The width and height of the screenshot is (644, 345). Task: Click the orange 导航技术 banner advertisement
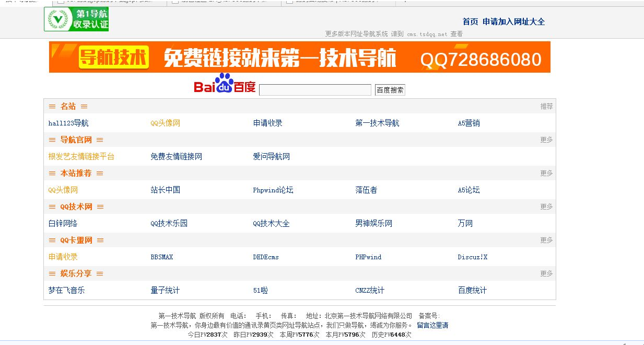coord(300,57)
